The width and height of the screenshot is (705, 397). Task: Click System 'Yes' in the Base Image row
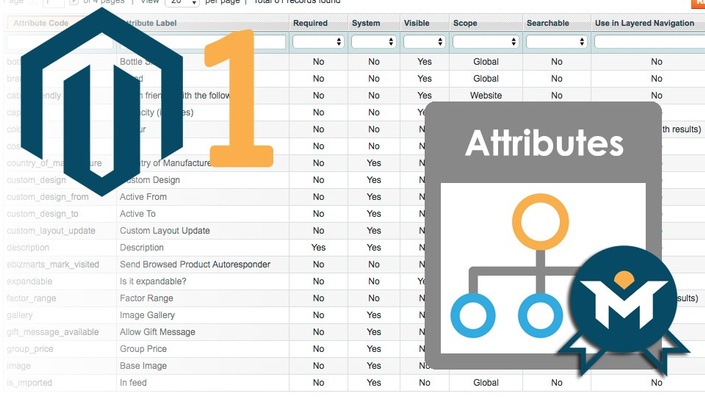(374, 366)
